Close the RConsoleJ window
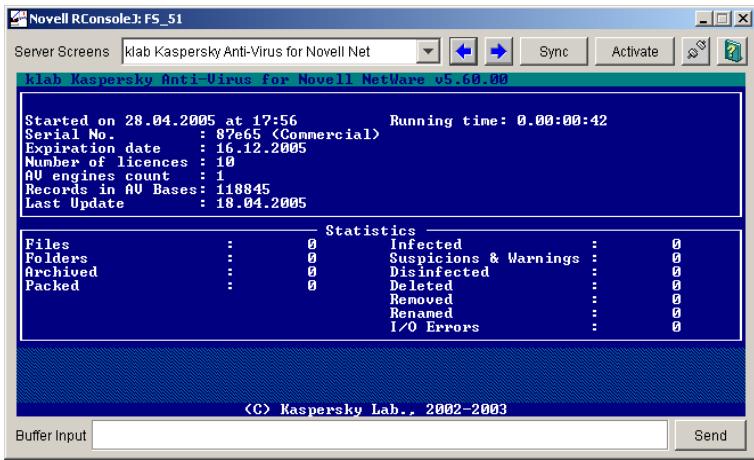The height and width of the screenshot is (460, 754). tap(743, 19)
